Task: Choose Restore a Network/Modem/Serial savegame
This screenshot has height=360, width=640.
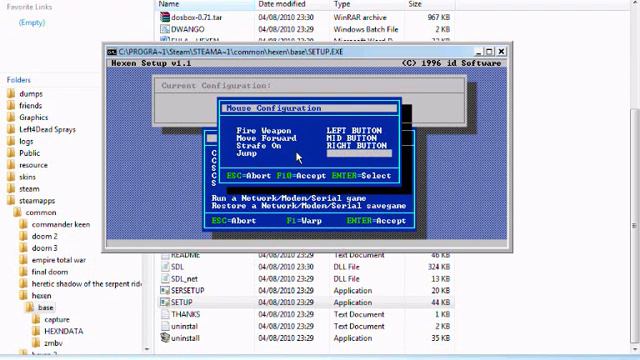Action: point(309,206)
